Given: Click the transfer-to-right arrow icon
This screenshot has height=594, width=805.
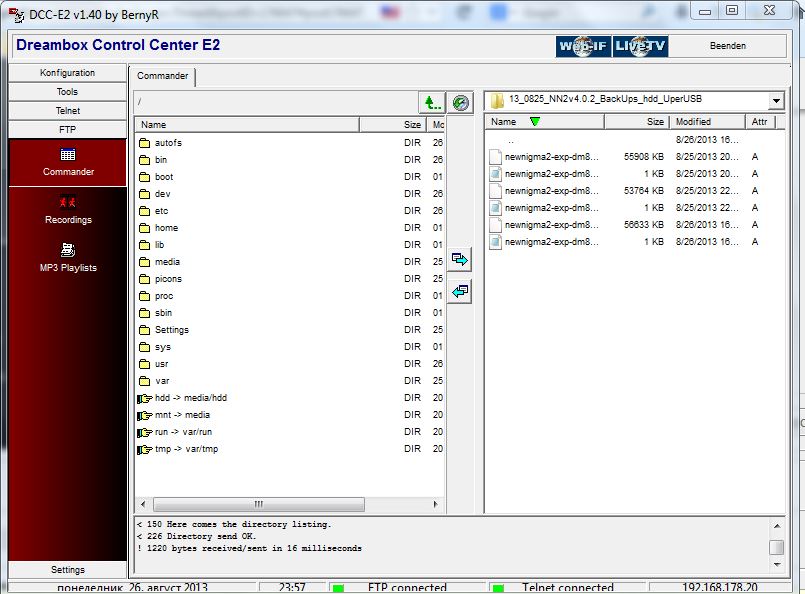Looking at the screenshot, I should [x=459, y=259].
